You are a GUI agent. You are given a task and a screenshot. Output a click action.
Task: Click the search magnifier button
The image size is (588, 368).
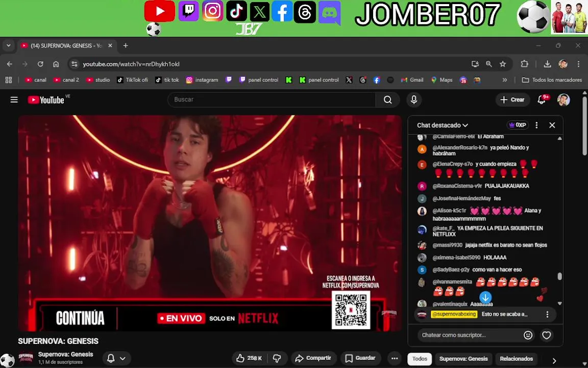tap(387, 100)
